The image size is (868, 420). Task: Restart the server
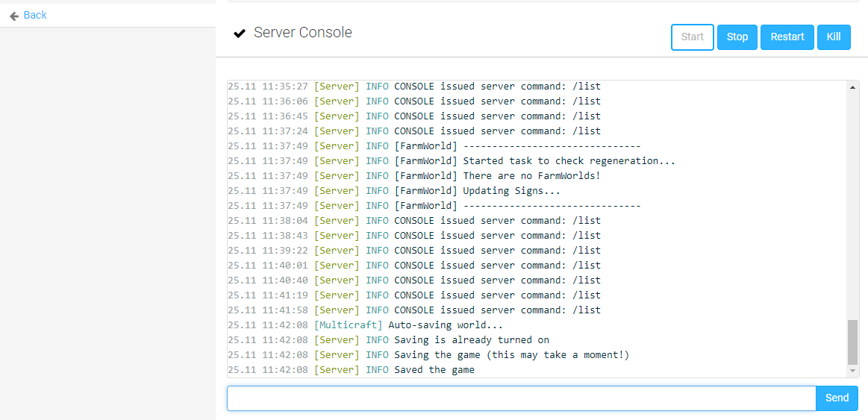[787, 37]
